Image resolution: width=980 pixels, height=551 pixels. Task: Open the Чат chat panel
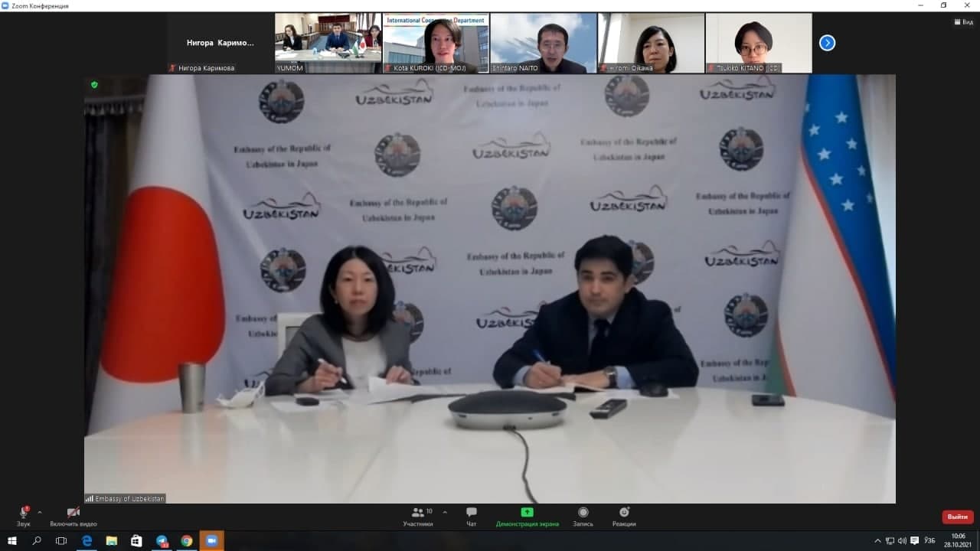472,517
